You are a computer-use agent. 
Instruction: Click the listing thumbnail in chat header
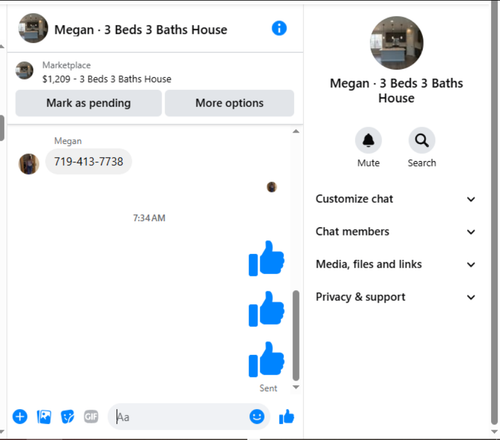(x=33, y=28)
